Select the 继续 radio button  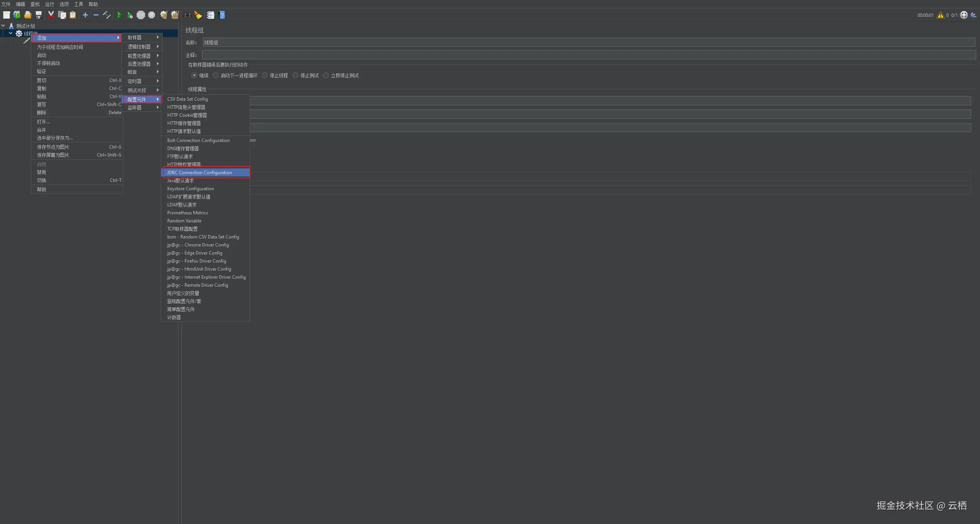pyautogui.click(x=194, y=75)
